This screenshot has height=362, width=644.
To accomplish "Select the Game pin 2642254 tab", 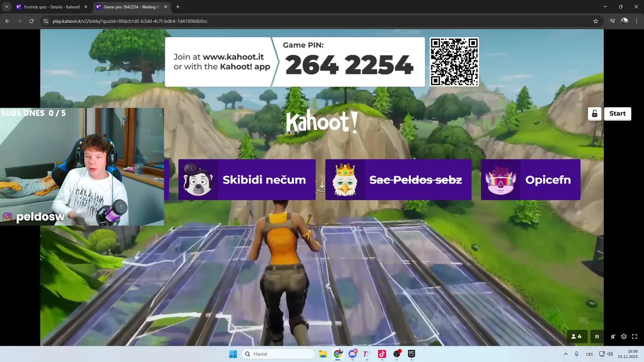I will pyautogui.click(x=131, y=7).
